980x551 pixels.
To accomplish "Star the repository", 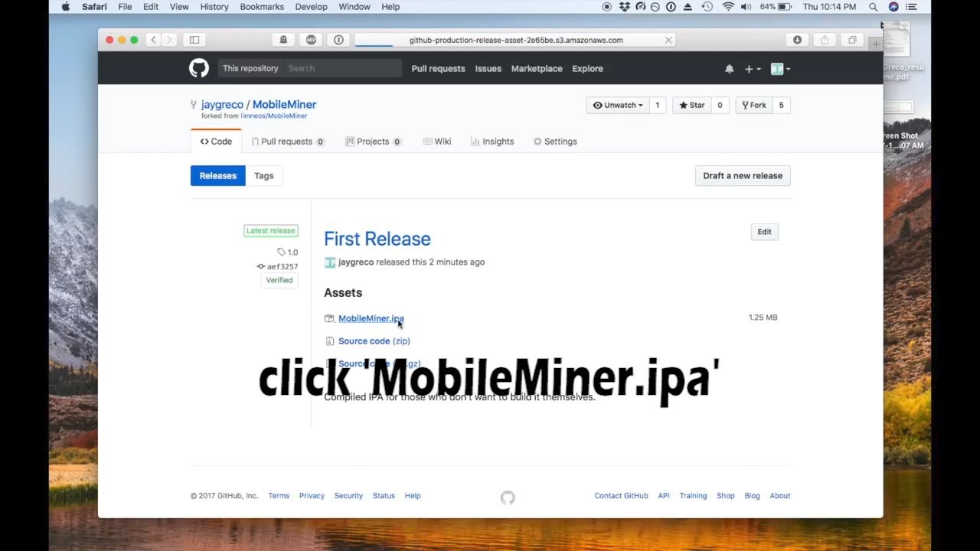I will click(692, 106).
